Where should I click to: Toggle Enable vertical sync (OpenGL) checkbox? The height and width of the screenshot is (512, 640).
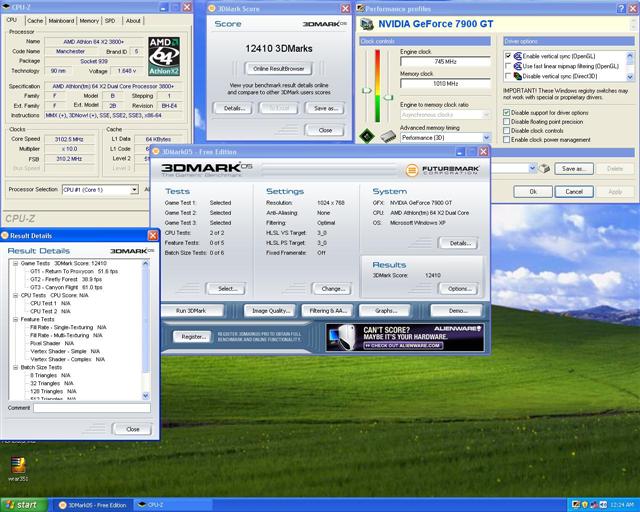click(x=508, y=56)
